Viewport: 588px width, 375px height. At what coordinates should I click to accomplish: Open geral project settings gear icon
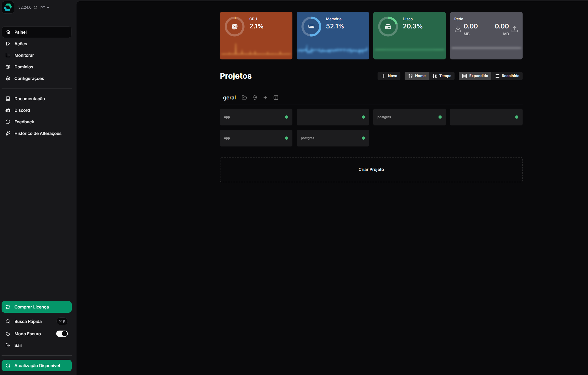point(255,98)
